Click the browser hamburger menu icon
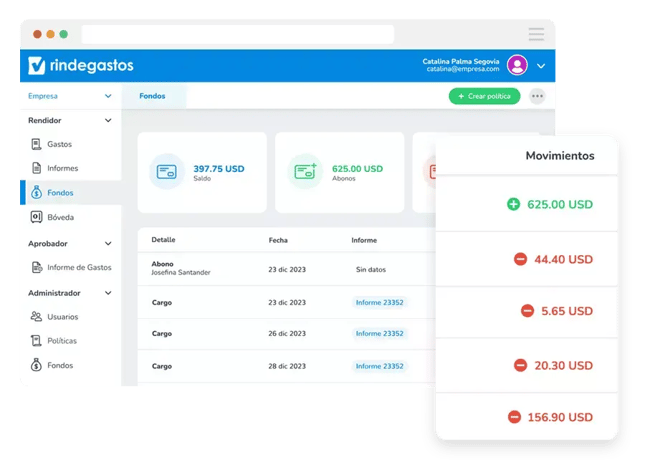Screen dimensions: 645x470 [x=536, y=34]
